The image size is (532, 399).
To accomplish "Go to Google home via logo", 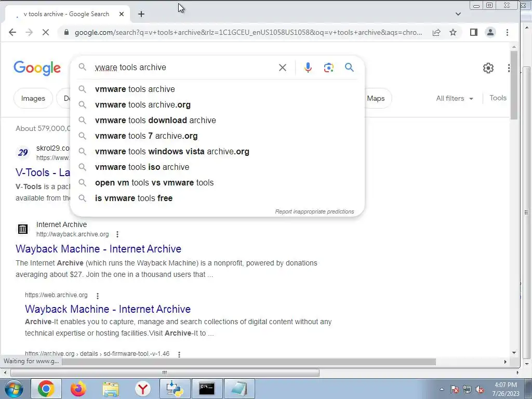I will point(37,68).
